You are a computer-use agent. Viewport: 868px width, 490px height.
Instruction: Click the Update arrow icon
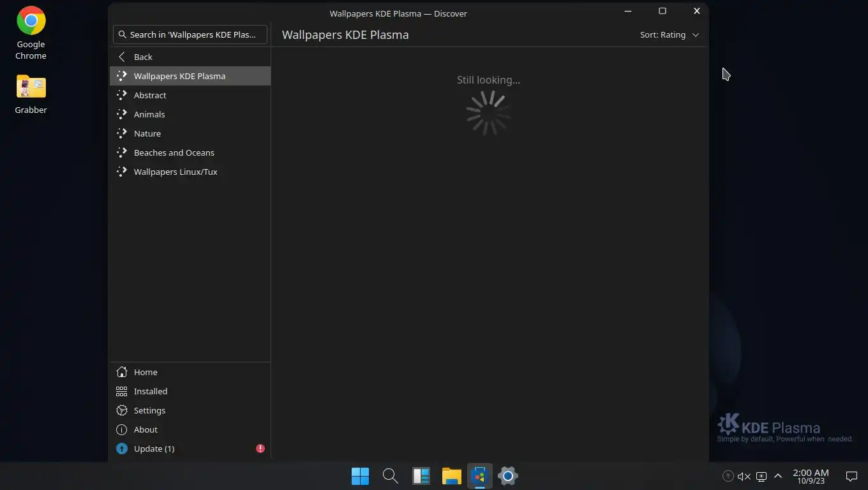click(122, 449)
